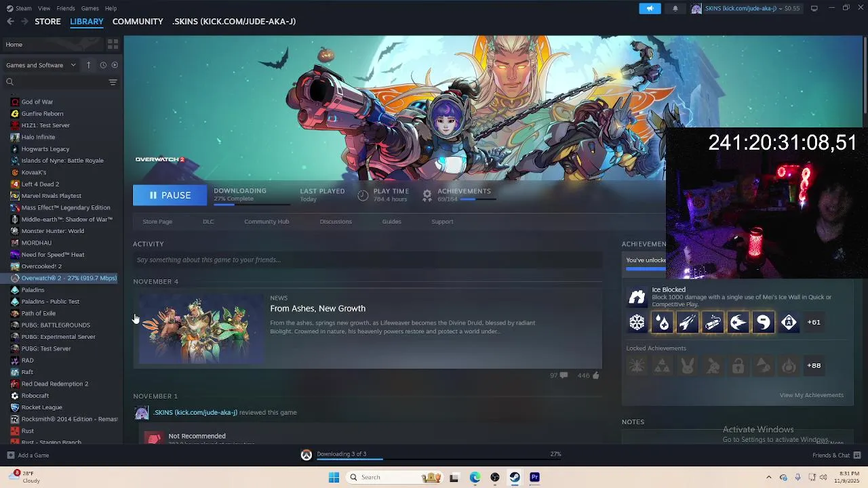Open Windows Start menu
This screenshot has width=868, height=488.
(x=334, y=477)
